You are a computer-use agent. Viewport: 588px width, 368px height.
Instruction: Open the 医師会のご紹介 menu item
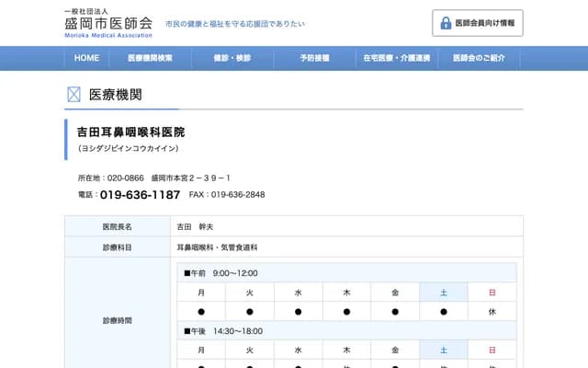[x=479, y=58]
